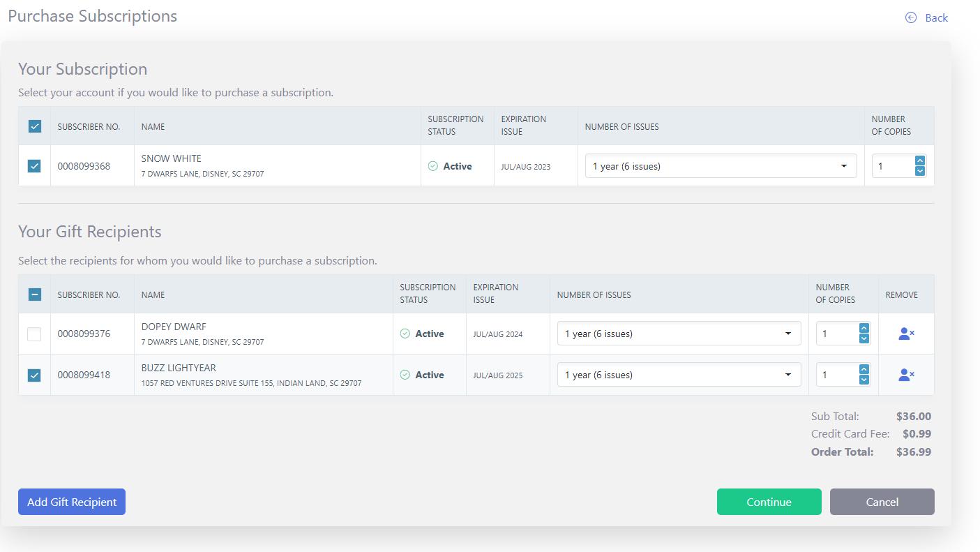Click the Back arrow icon
980x552 pixels.
tap(910, 17)
